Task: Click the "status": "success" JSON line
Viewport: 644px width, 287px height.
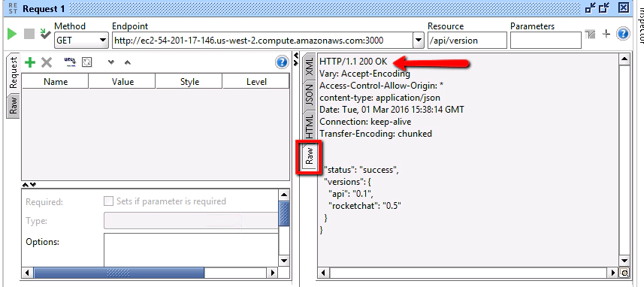Action: pyautogui.click(x=361, y=169)
